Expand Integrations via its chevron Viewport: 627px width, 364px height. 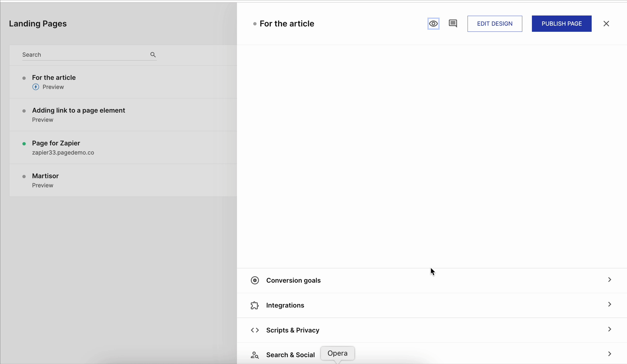click(609, 304)
